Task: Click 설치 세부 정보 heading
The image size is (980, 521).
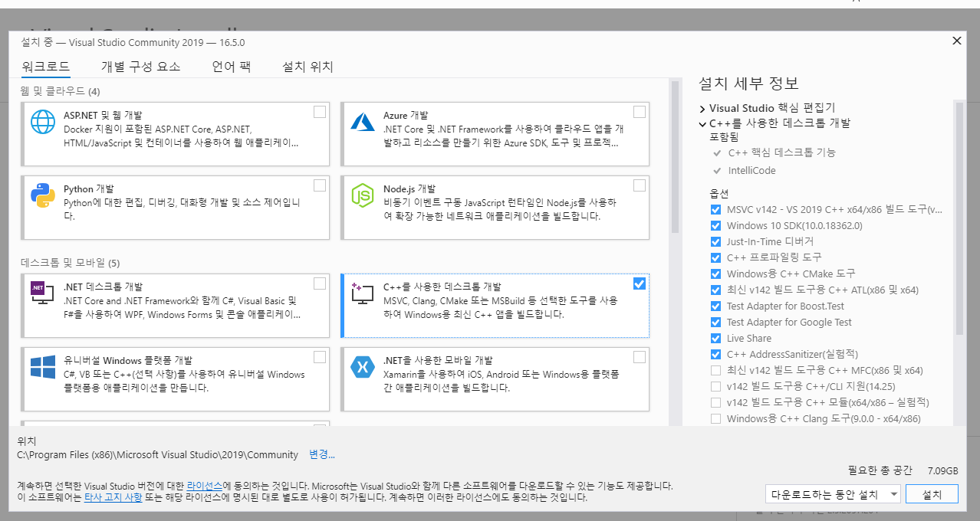Action: coord(748,83)
